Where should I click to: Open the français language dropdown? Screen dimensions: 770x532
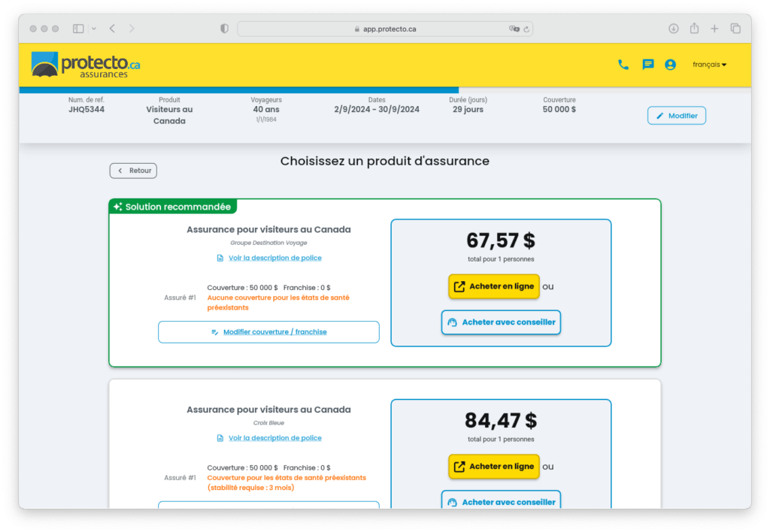[x=709, y=65]
